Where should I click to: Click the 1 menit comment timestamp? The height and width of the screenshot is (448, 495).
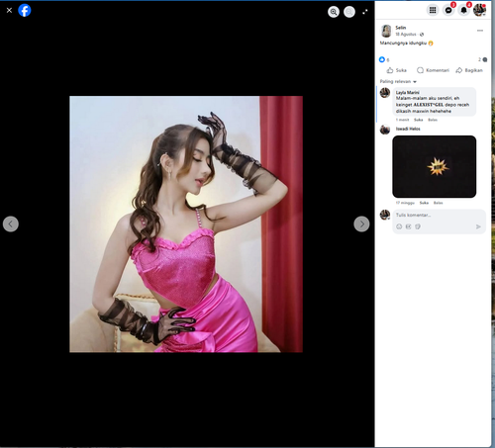[x=402, y=120]
